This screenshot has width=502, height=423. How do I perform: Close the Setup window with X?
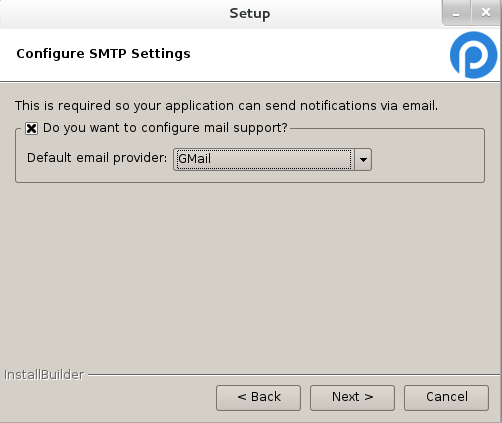tap(486, 13)
